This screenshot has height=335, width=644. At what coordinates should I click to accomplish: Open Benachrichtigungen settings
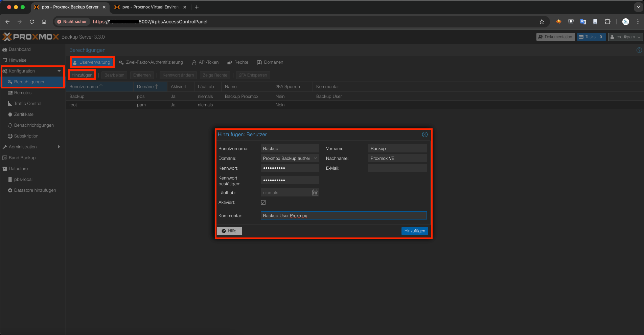34,125
